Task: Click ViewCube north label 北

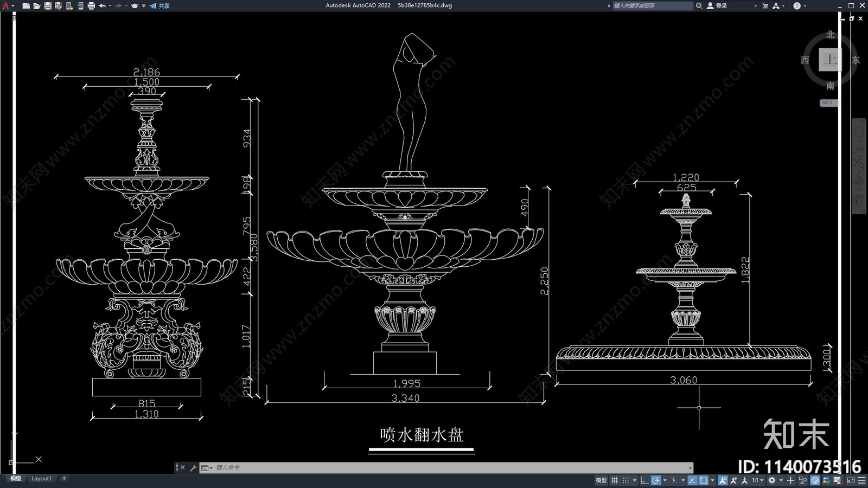Action: tap(830, 35)
